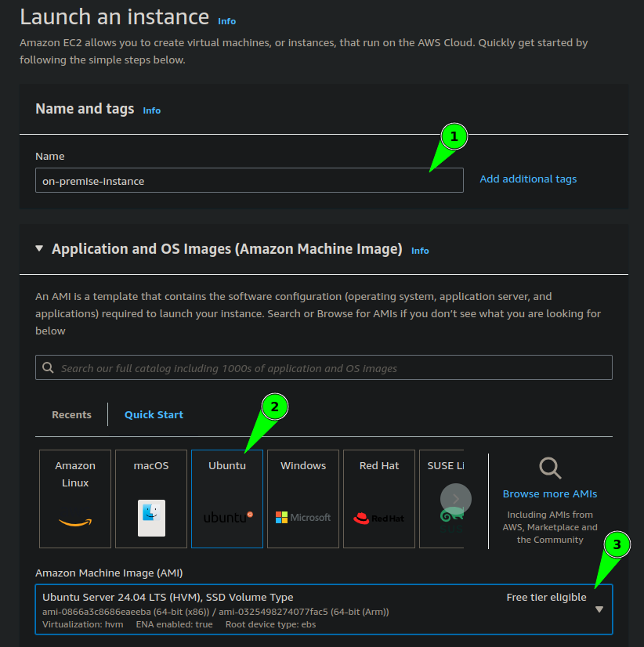Image resolution: width=644 pixels, height=647 pixels.
Task: Select the Amazon Linux AMI tile
Action: (x=75, y=499)
